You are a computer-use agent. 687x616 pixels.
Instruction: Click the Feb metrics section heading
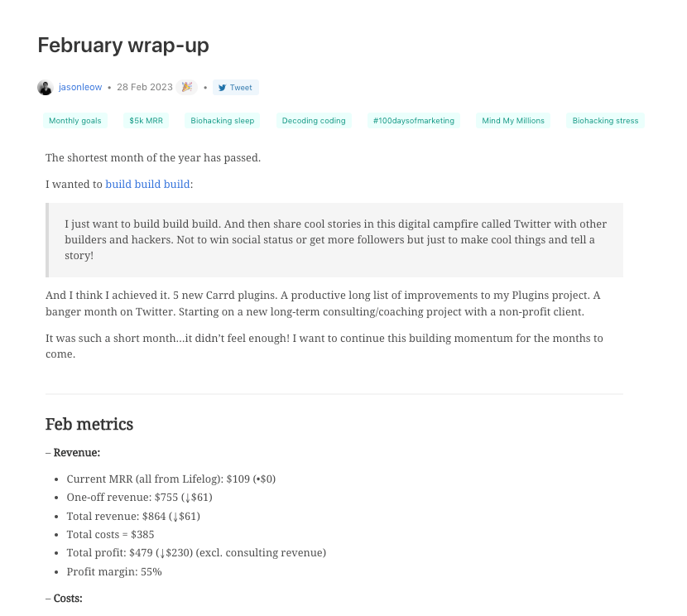(89, 424)
